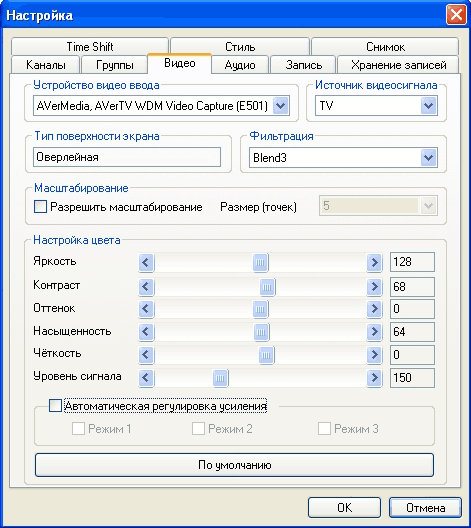
Task: Increase Контраст with right arrow
Action: [x=374, y=287]
